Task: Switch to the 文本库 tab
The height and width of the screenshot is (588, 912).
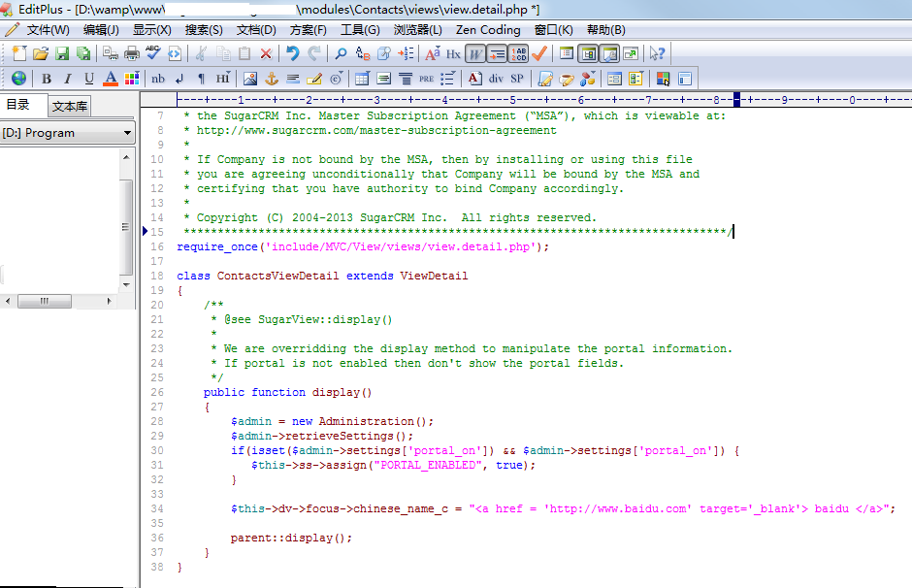Action: pos(69,107)
